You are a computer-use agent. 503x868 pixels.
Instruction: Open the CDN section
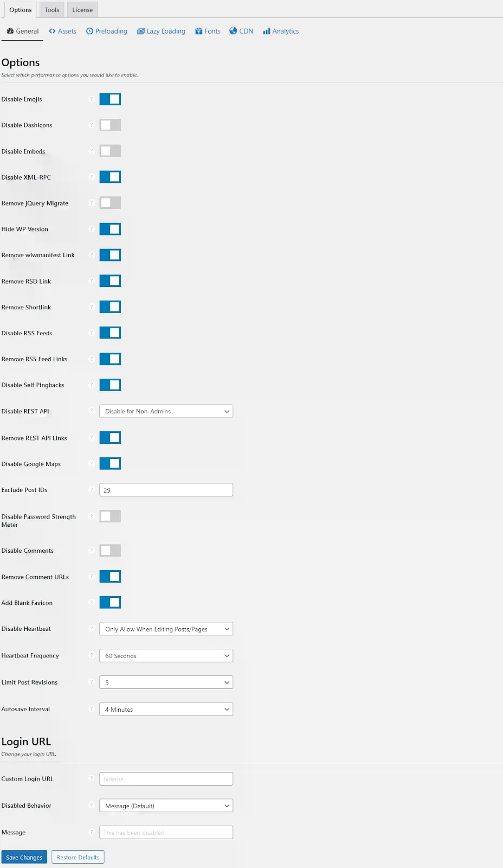[x=241, y=31]
